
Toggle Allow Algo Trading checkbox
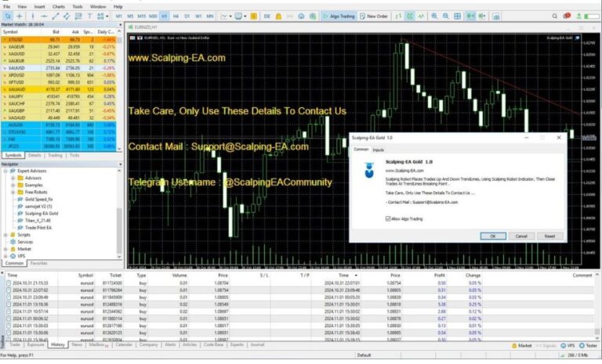[x=388, y=218]
